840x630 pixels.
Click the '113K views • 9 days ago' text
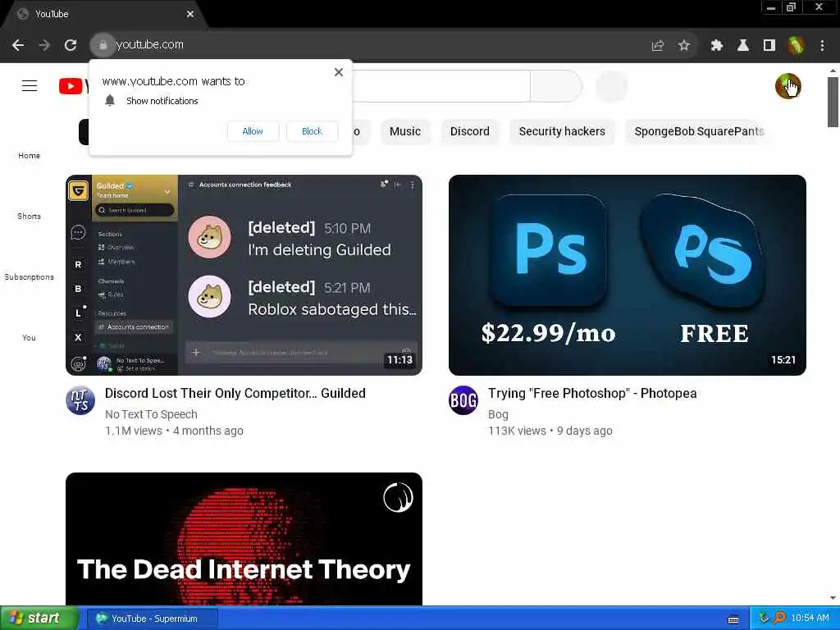tap(550, 431)
